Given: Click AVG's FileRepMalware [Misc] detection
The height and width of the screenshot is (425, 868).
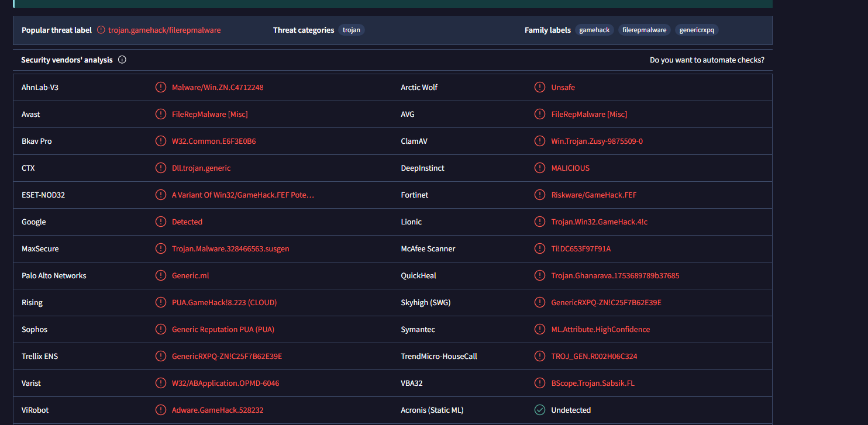Looking at the screenshot, I should (x=589, y=114).
